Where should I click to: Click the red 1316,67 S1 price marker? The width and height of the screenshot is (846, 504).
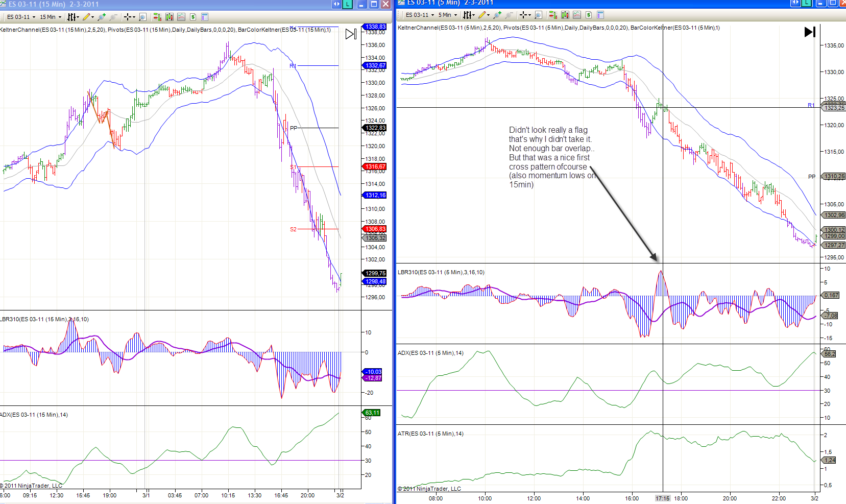coord(375,166)
